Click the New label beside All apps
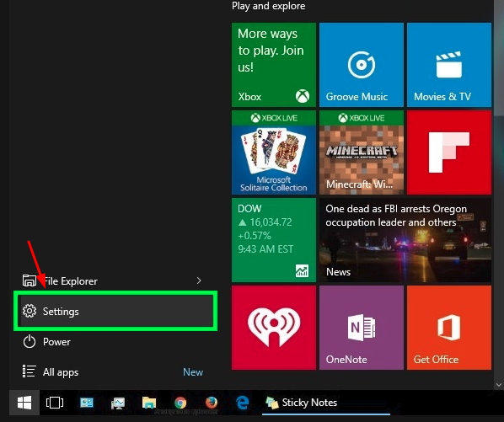The height and width of the screenshot is (422, 504). point(193,372)
